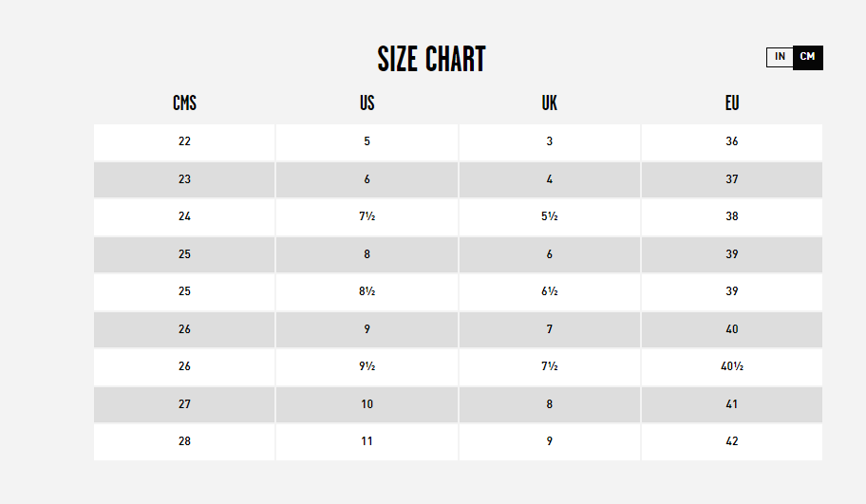Select the CM unit toggle
Image resolution: width=866 pixels, height=504 pixels.
pos(808,57)
